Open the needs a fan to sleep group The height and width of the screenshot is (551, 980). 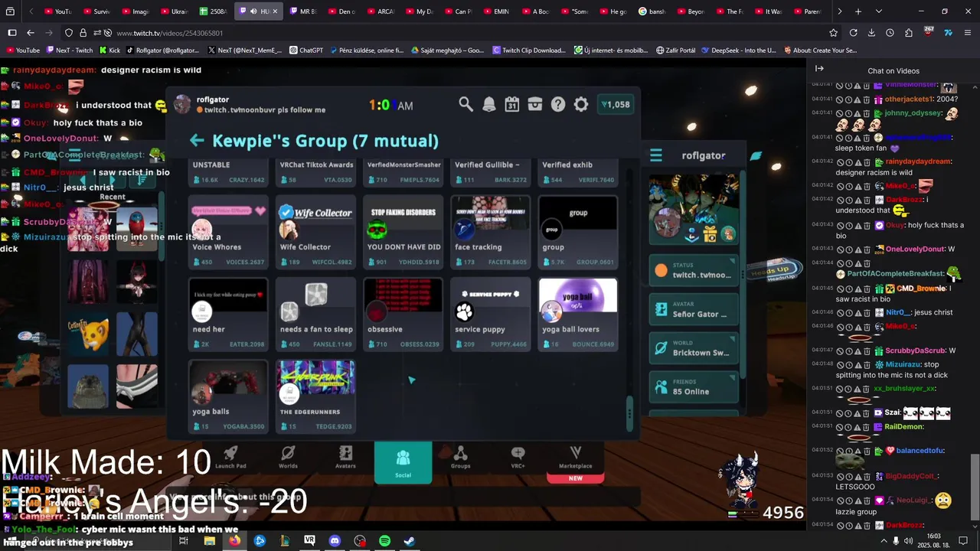point(315,315)
